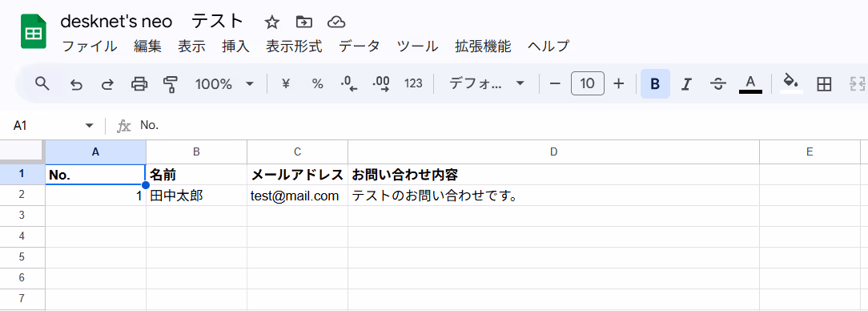
Task: Star the desknet's neo document
Action: [x=271, y=22]
